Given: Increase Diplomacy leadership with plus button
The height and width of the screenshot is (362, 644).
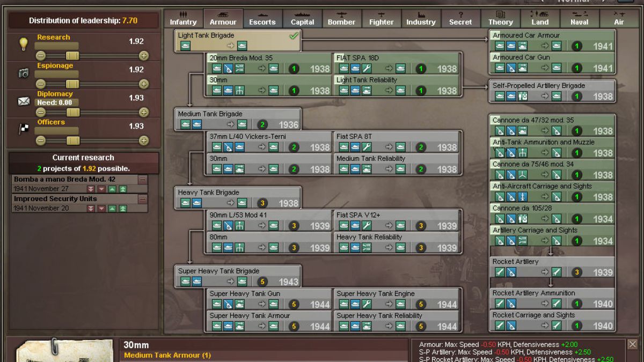Looking at the screenshot, I should 143,113.
